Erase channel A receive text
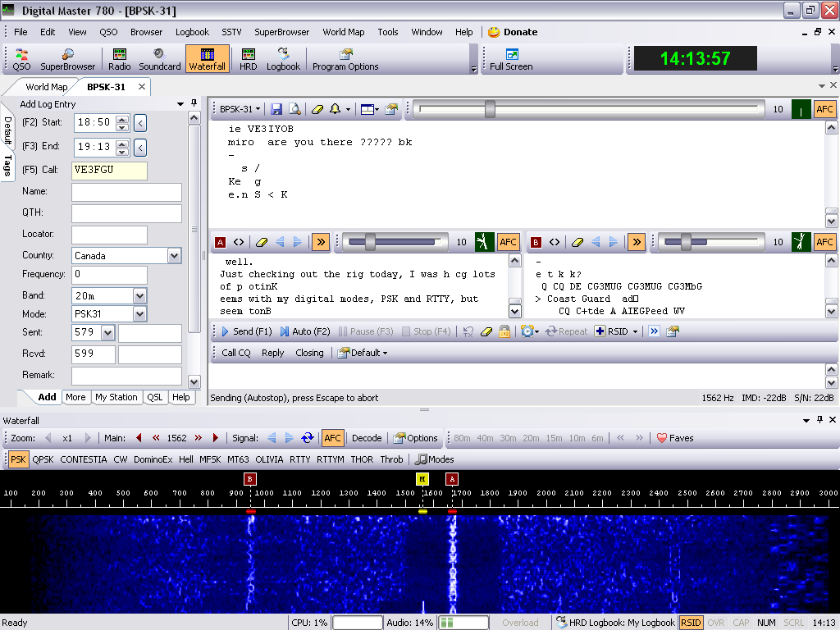Viewport: 840px width, 630px height. (x=262, y=243)
